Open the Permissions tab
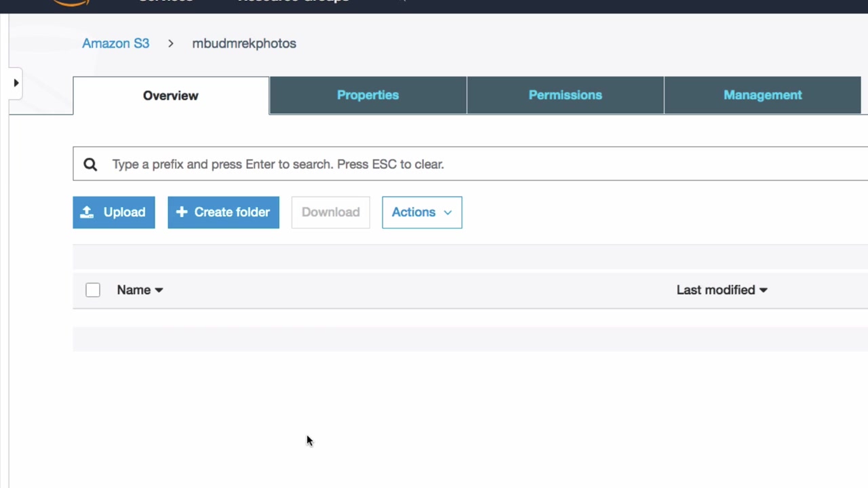Viewport: 868px width, 488px height. point(566,95)
